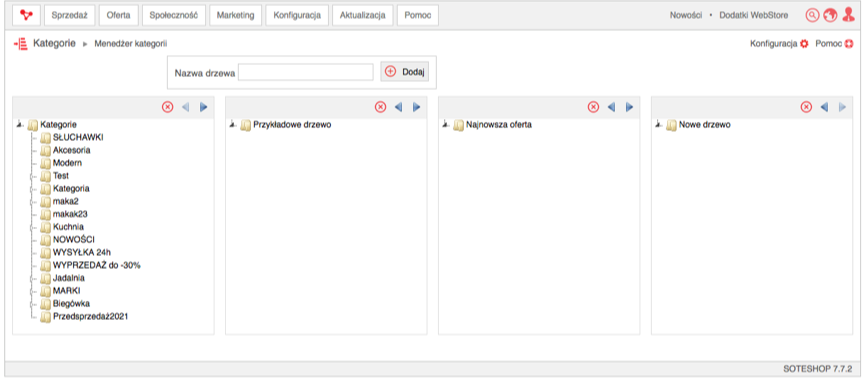Open the globe icon in top bar
Screen dimensions: 864x380
(x=830, y=15)
